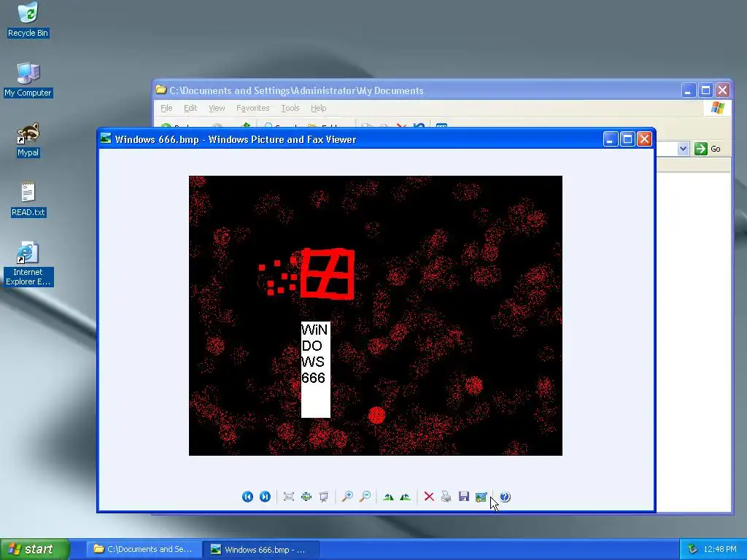Click the 12:48 PM clock

pyautogui.click(x=720, y=549)
